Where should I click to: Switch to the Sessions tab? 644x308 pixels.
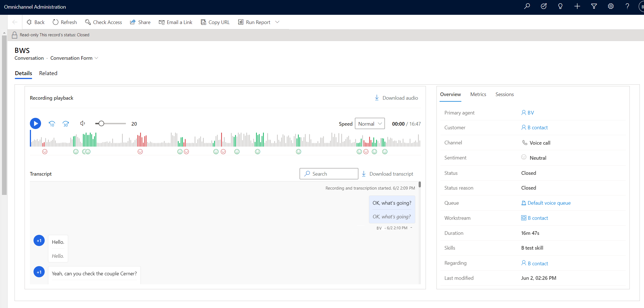[x=504, y=94]
